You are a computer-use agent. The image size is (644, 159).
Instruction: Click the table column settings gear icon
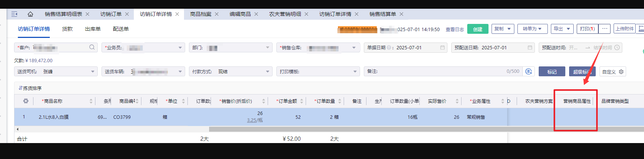point(25,101)
